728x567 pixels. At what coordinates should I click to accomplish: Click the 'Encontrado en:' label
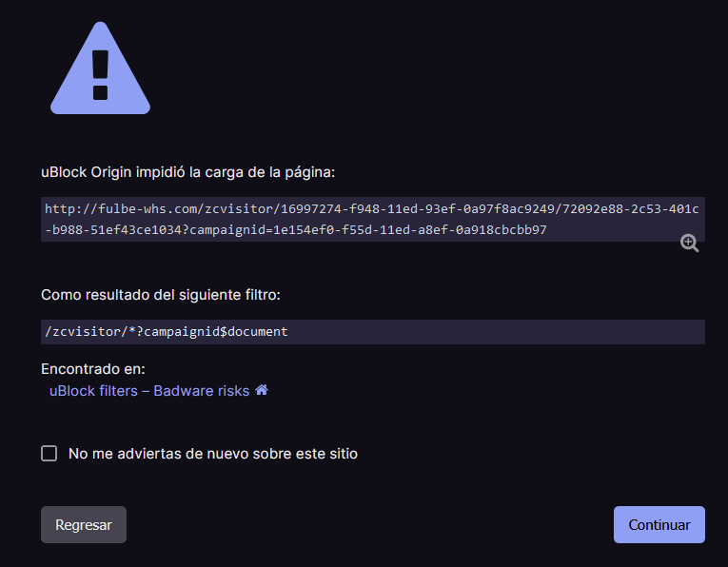click(x=93, y=369)
